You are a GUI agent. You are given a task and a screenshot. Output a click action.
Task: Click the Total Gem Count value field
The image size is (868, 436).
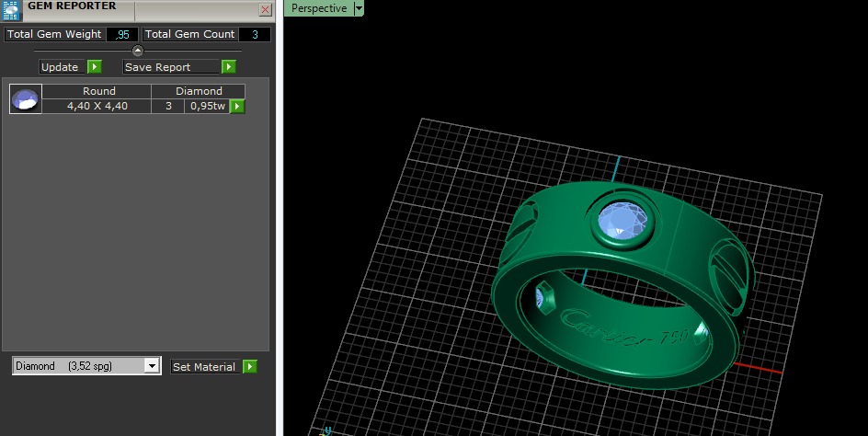(x=255, y=34)
